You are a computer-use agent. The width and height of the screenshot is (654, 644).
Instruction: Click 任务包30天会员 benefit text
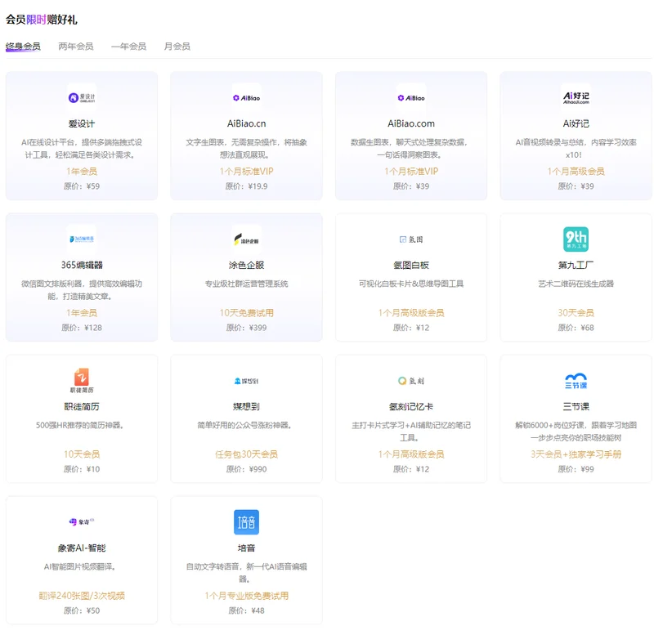coord(246,454)
